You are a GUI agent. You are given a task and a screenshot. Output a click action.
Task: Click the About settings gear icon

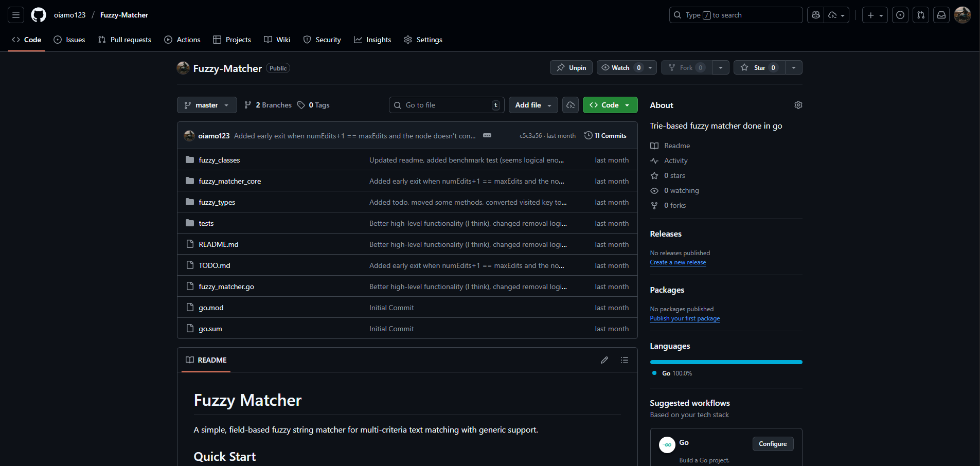coord(798,105)
